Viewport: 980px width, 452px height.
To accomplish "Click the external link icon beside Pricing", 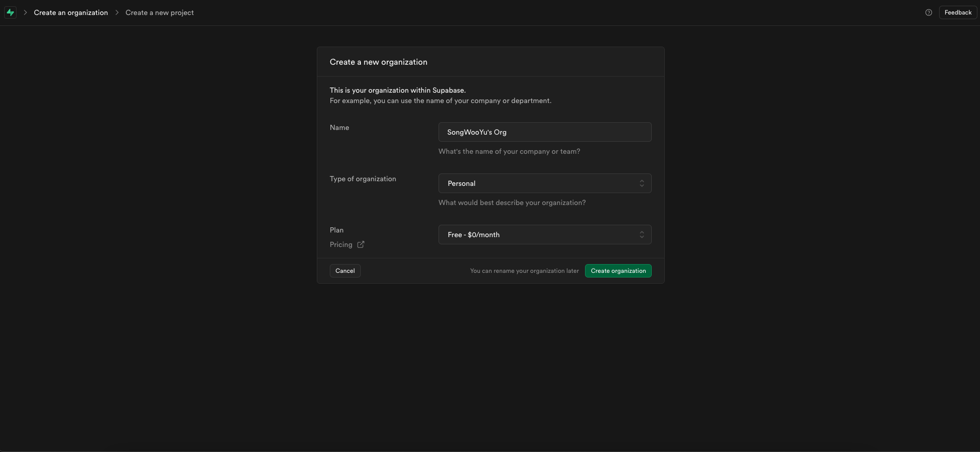I will coord(361,244).
